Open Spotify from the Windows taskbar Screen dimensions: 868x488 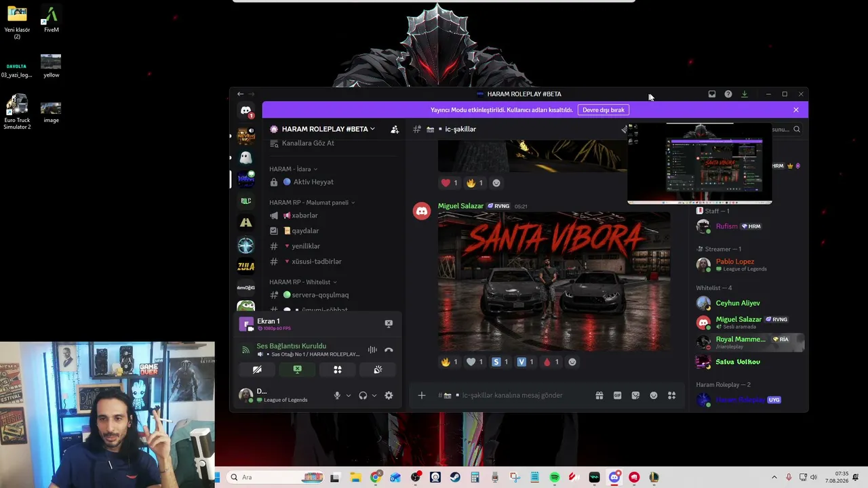555,477
